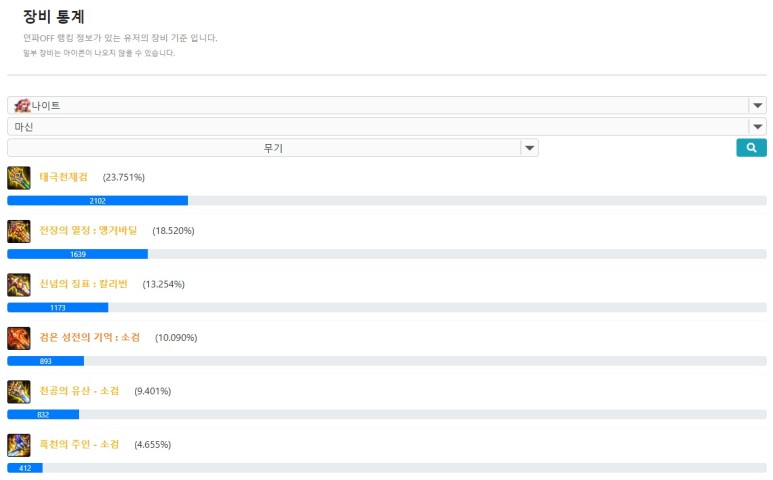Screen dimensions: 773x480
Task: Click the 흑천의 주인 - 소검 icon
Action: pos(18,445)
